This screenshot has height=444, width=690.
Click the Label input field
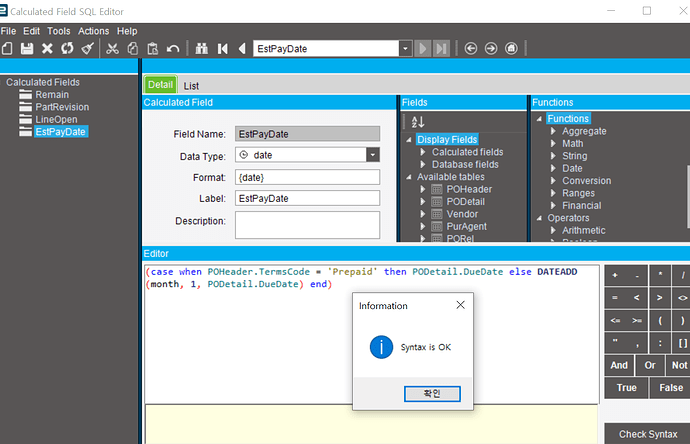(x=307, y=198)
